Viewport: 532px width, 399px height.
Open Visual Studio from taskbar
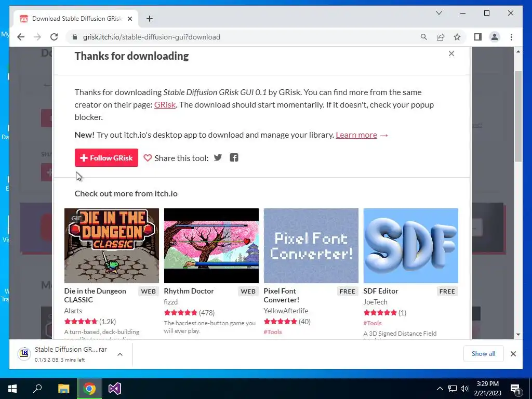115,389
